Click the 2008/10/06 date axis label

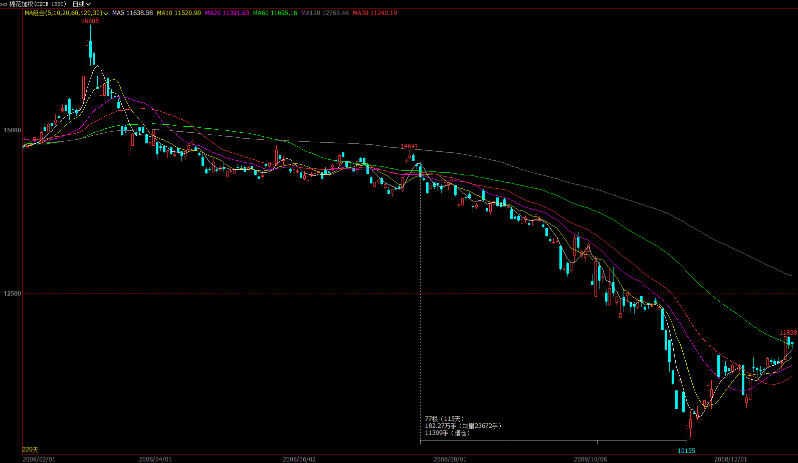(590, 459)
